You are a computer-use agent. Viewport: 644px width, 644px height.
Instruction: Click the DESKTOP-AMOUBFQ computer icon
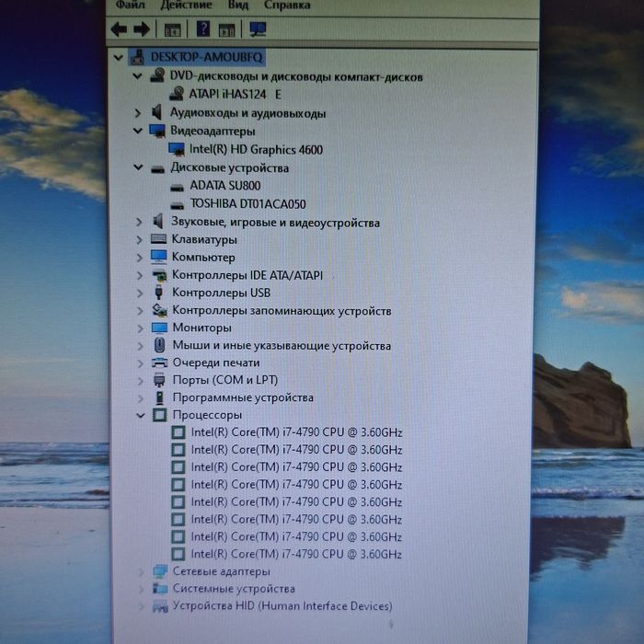point(138,57)
